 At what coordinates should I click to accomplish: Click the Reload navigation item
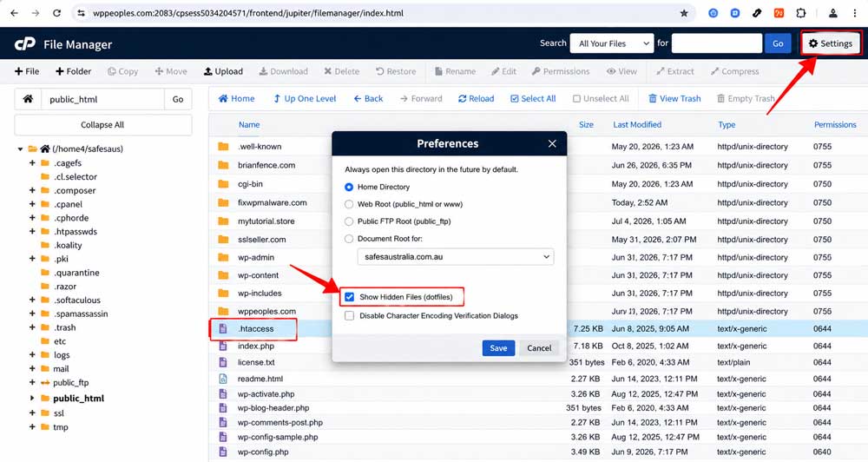tap(476, 99)
